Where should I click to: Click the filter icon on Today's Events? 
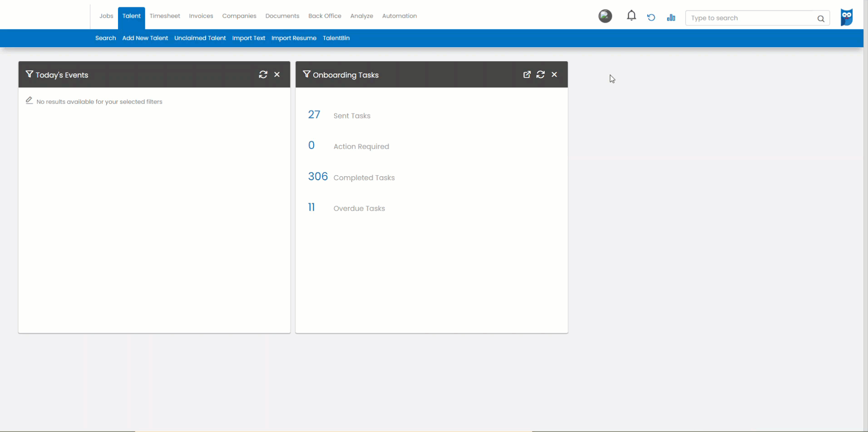click(29, 74)
